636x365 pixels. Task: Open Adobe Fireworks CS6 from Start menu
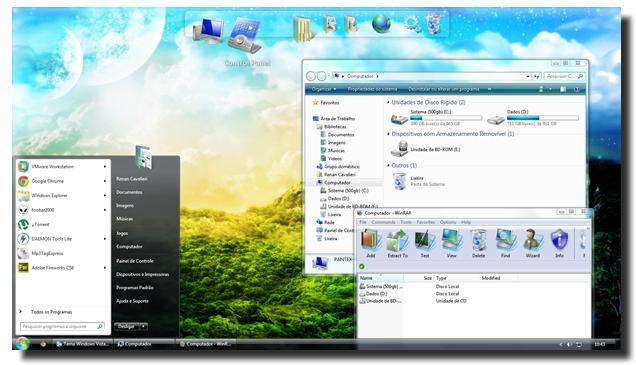click(62, 268)
